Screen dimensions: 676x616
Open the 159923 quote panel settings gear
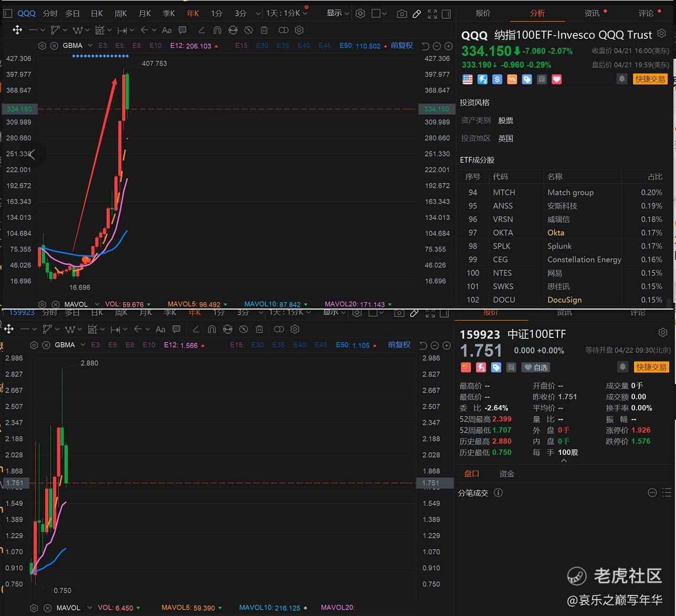(663, 333)
